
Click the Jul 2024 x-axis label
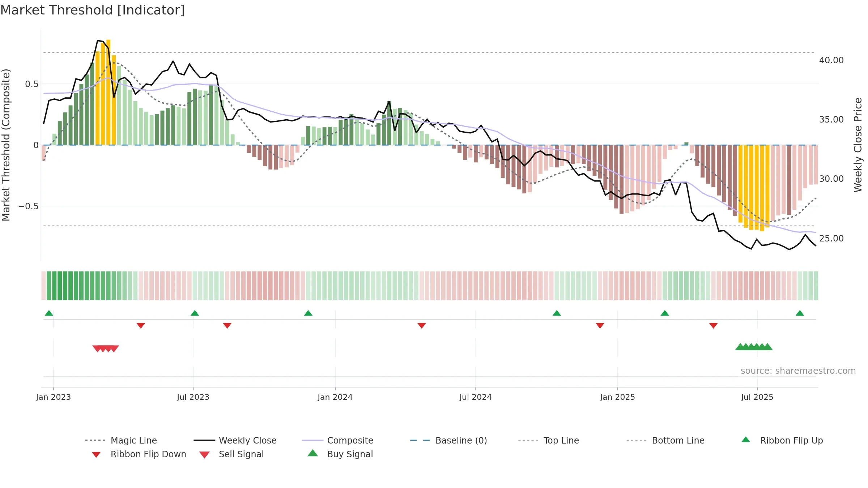click(476, 397)
